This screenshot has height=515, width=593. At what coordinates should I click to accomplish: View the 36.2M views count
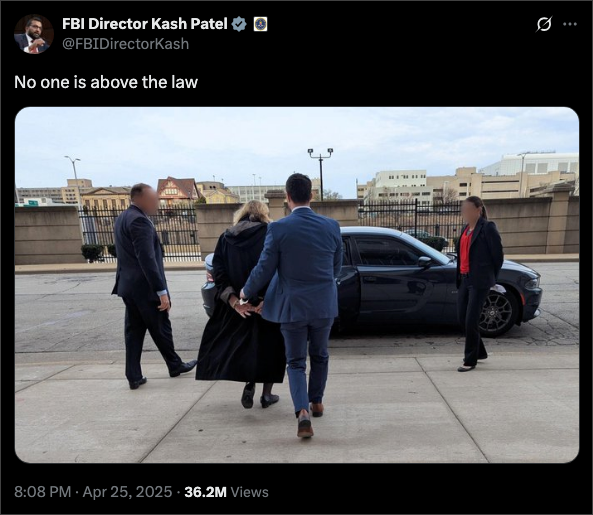205,492
